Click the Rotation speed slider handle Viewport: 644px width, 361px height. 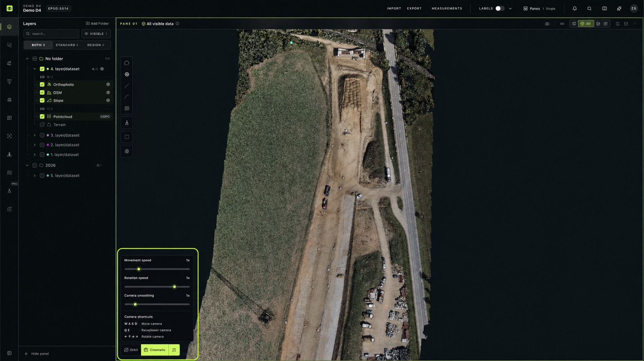(x=174, y=287)
